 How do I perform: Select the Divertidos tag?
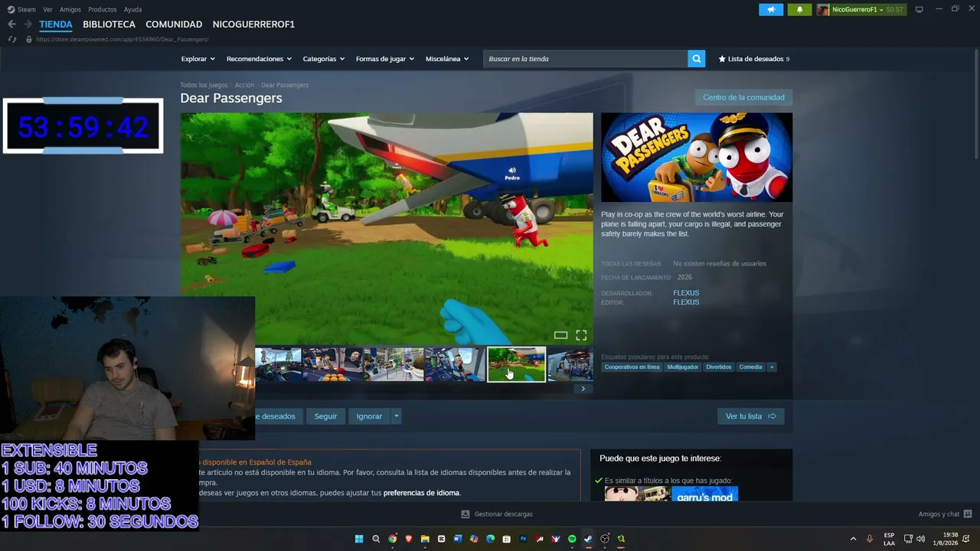tap(718, 367)
